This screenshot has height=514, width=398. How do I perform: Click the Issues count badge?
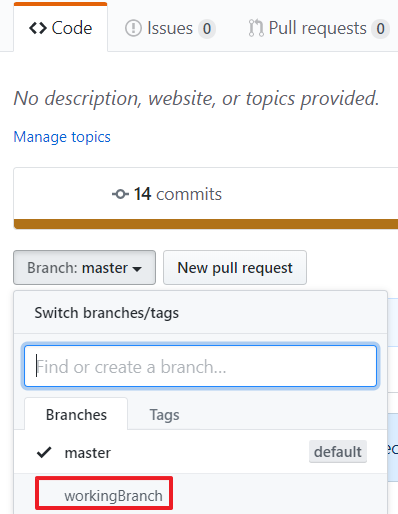(x=207, y=29)
